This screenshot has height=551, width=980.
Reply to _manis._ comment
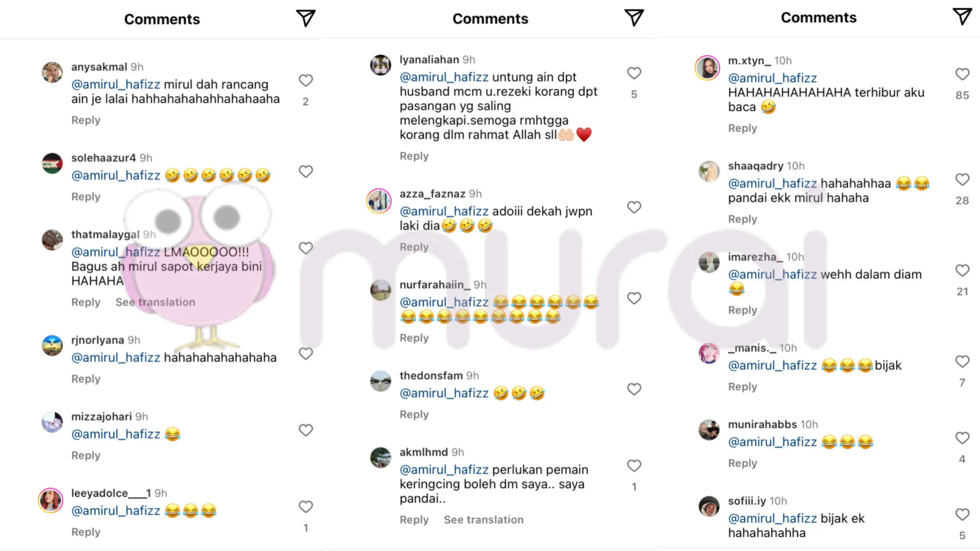[x=742, y=387]
